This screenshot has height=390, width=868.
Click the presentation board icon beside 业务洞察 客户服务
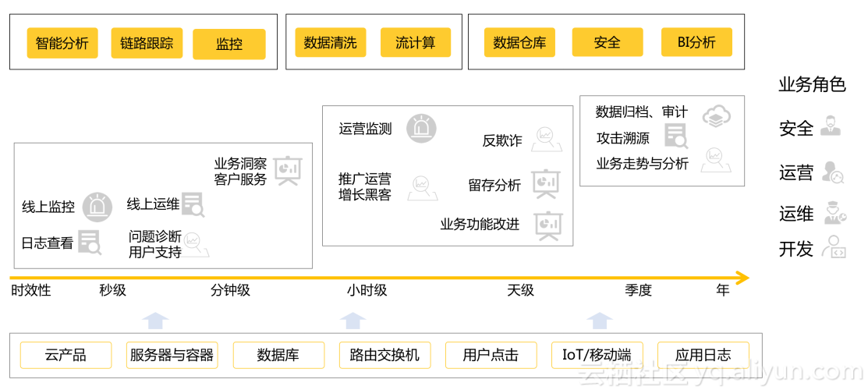(x=289, y=171)
